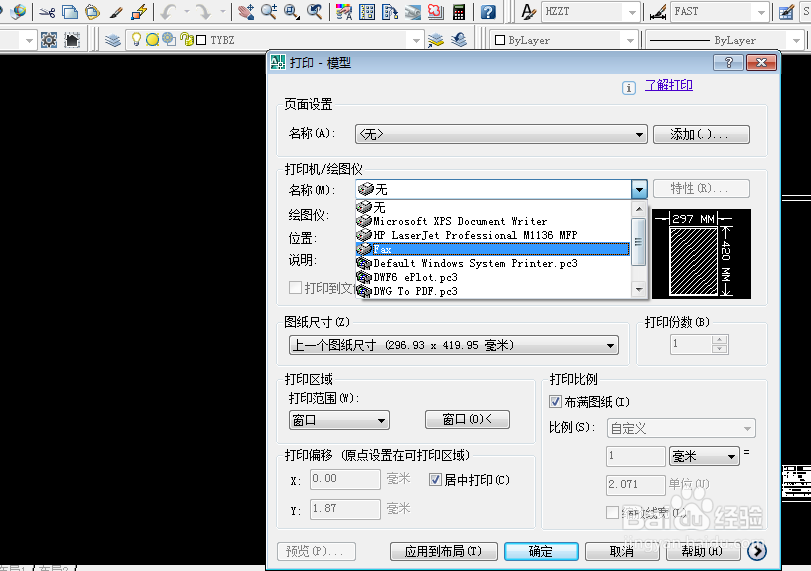811x571 pixels.
Task: Open the 了解打印 link
Action: [668, 85]
